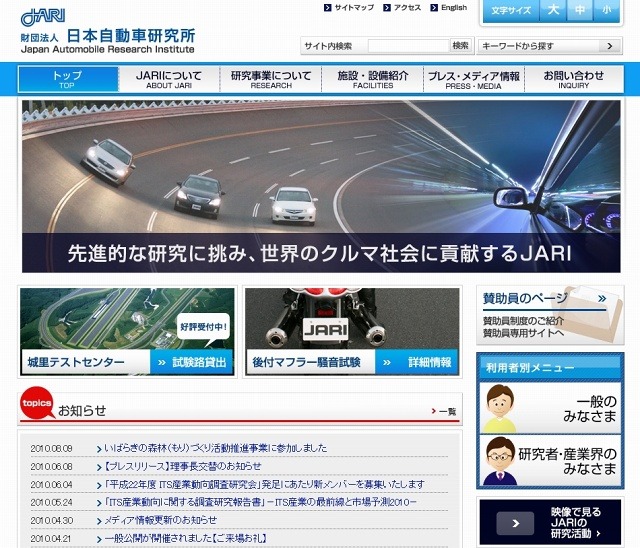Viewport: 640px width, 548px height.
Task: Open news 【プレスリリース】理事長交替のお知らせ
Action: (182, 466)
